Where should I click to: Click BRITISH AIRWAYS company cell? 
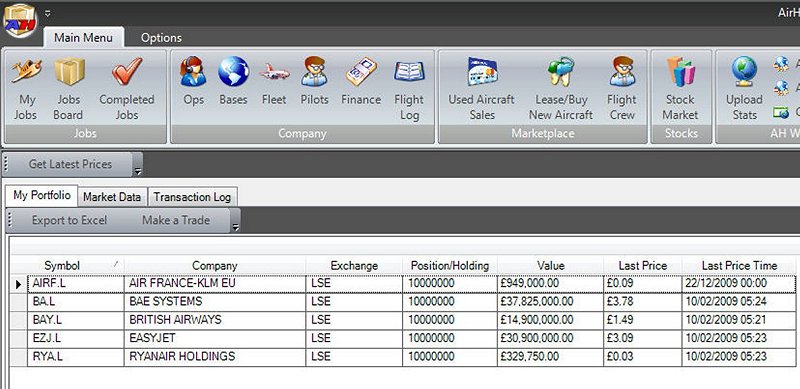(x=215, y=320)
